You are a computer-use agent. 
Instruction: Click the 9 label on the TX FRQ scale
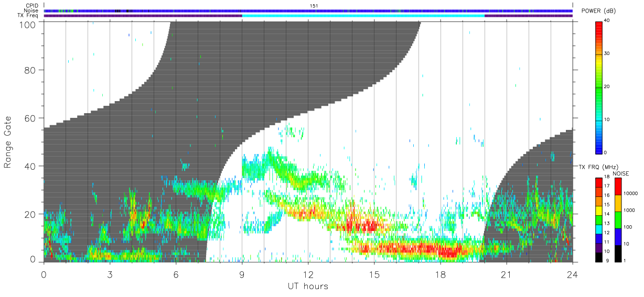tap(606, 260)
